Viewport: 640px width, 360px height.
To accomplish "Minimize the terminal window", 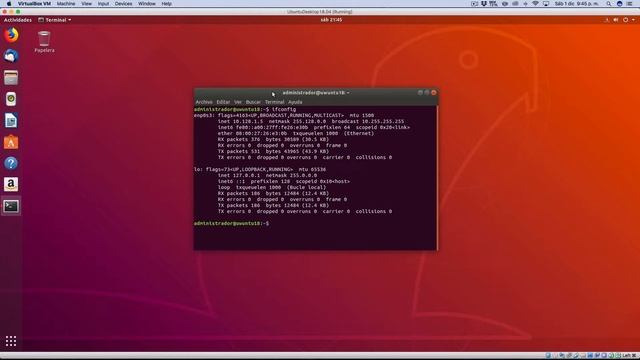I will point(420,93).
